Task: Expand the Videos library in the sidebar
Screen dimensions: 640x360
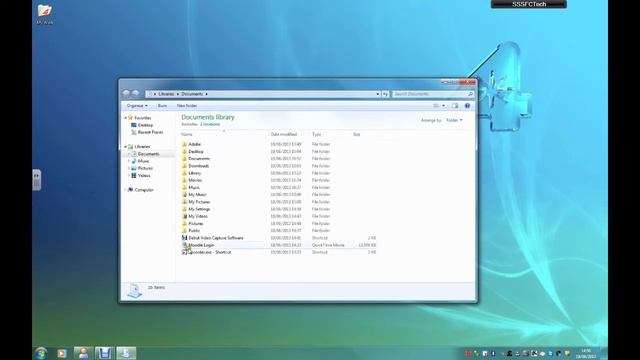Action: tap(129, 176)
